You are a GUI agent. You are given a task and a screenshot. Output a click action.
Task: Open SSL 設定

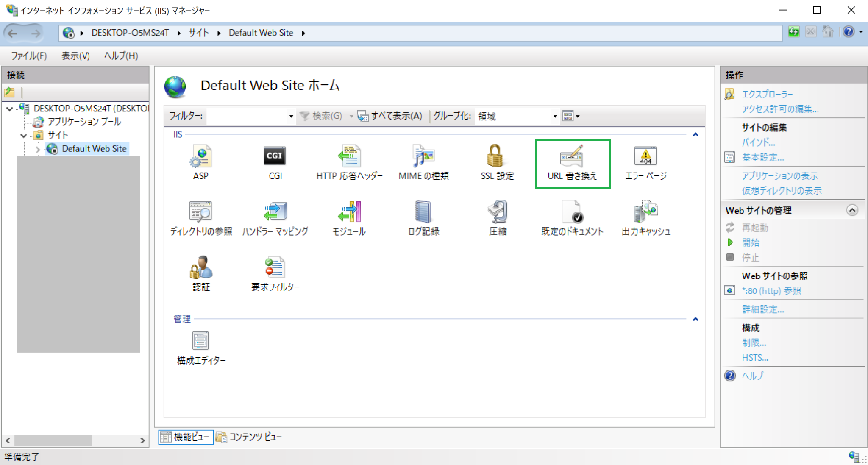coord(497,163)
